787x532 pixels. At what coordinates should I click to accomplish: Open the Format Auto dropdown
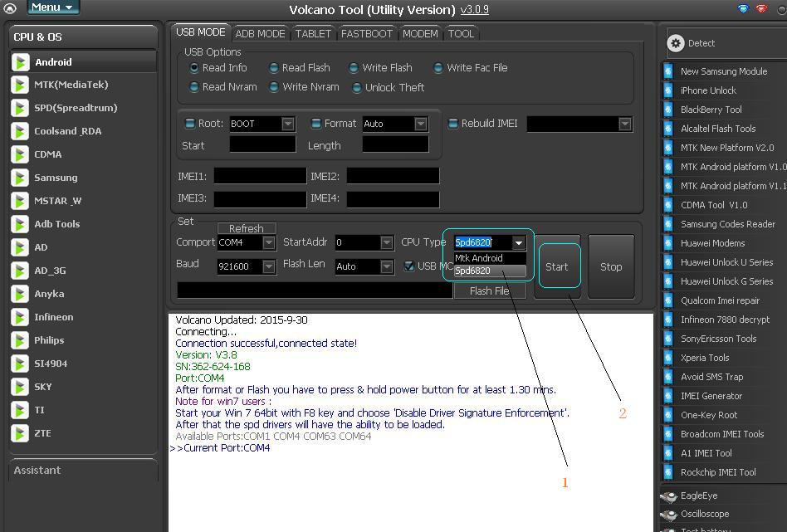point(421,124)
